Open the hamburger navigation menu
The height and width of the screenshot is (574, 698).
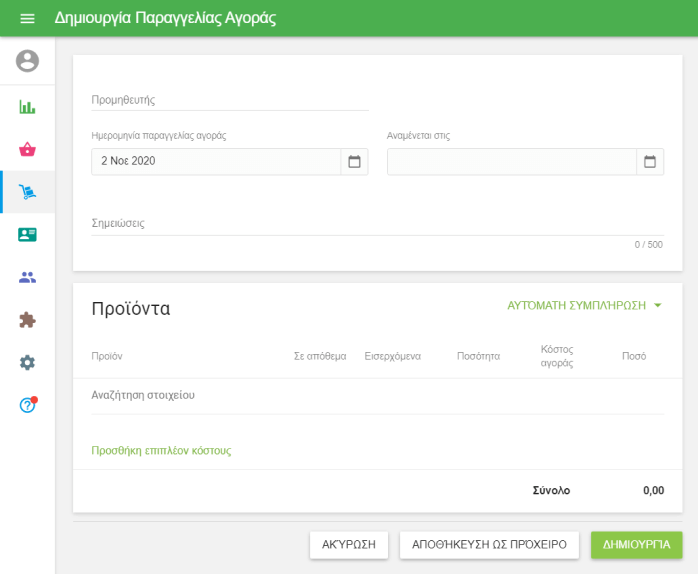pos(27,18)
